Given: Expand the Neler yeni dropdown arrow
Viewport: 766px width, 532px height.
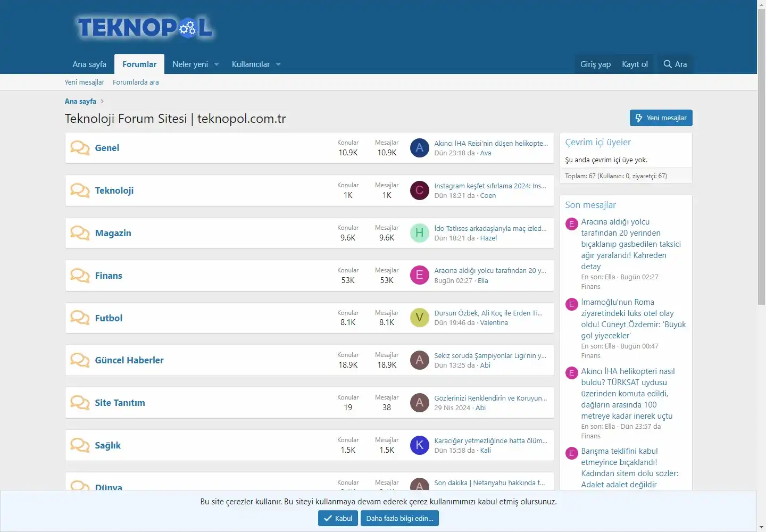Looking at the screenshot, I should click(217, 64).
